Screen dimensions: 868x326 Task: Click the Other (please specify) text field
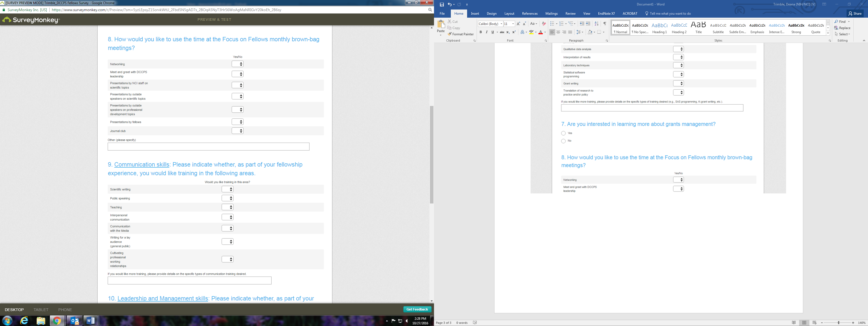tap(208, 146)
